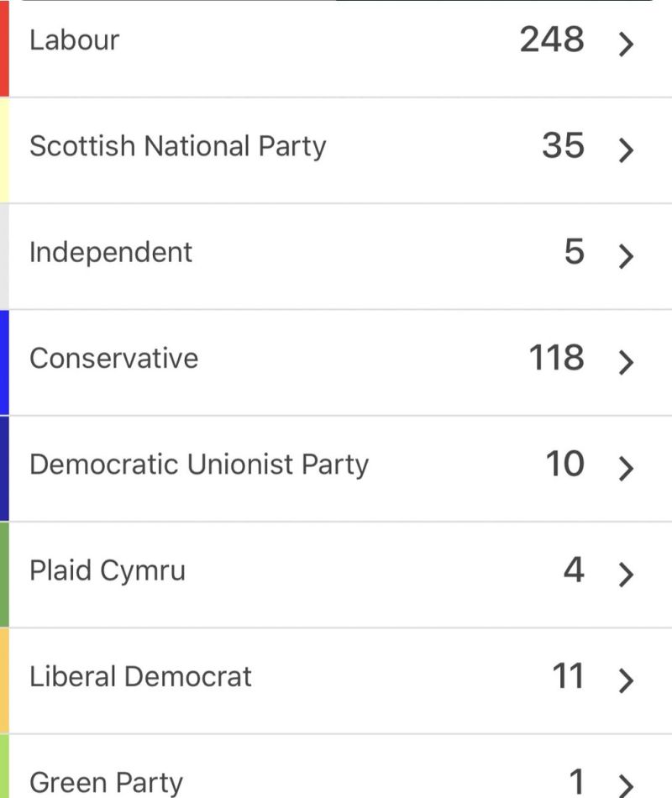Select Scottish National Party label
The width and height of the screenshot is (672, 798).
tap(178, 147)
